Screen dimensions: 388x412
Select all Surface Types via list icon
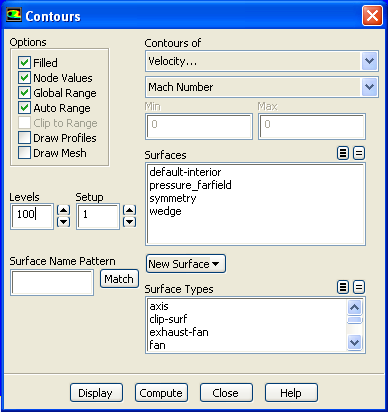343,287
